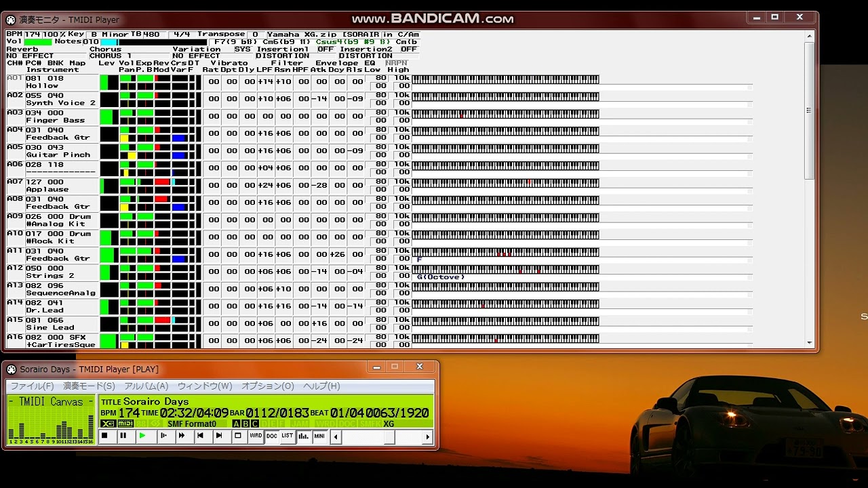Switch to MINI player mode

(x=319, y=436)
